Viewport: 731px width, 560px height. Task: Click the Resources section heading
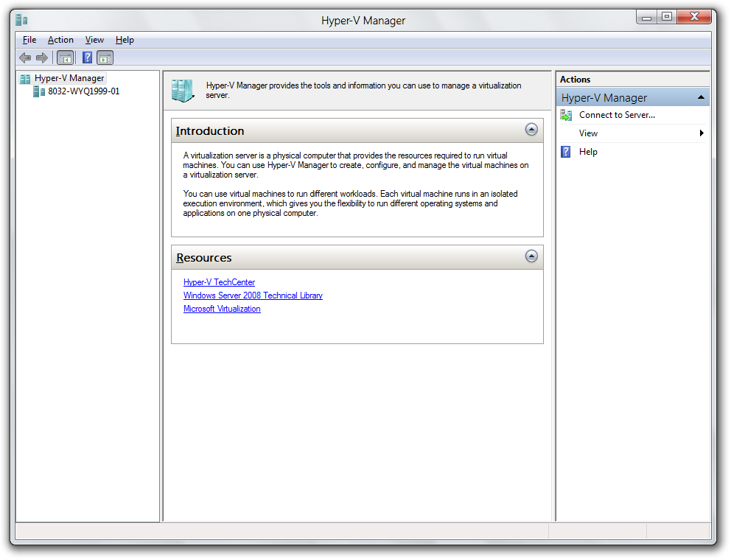click(203, 258)
